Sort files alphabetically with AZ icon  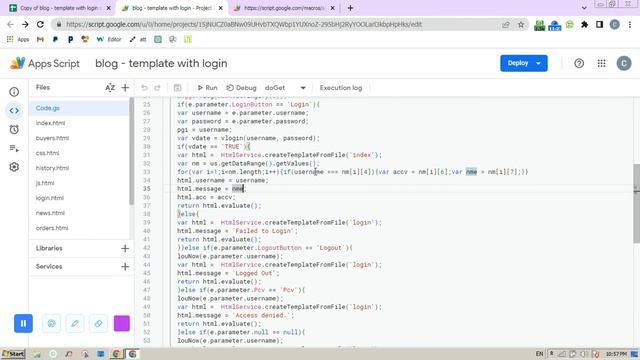tap(110, 88)
